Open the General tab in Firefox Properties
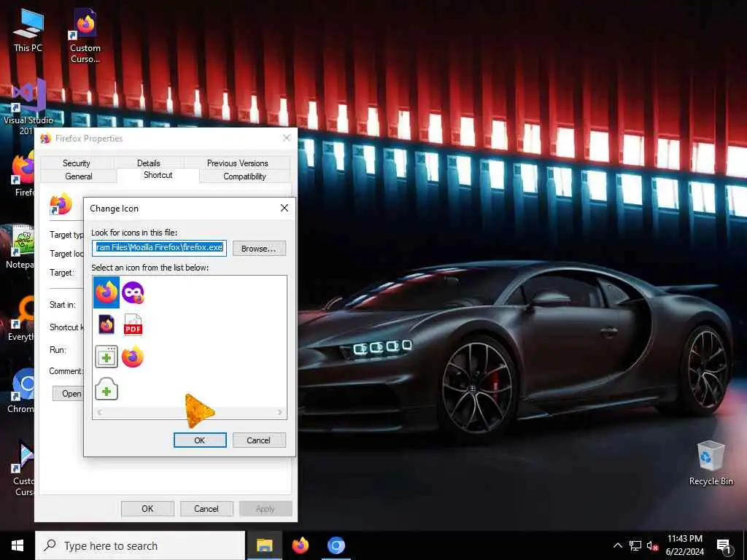Image resolution: width=747 pixels, height=560 pixels. [79, 176]
